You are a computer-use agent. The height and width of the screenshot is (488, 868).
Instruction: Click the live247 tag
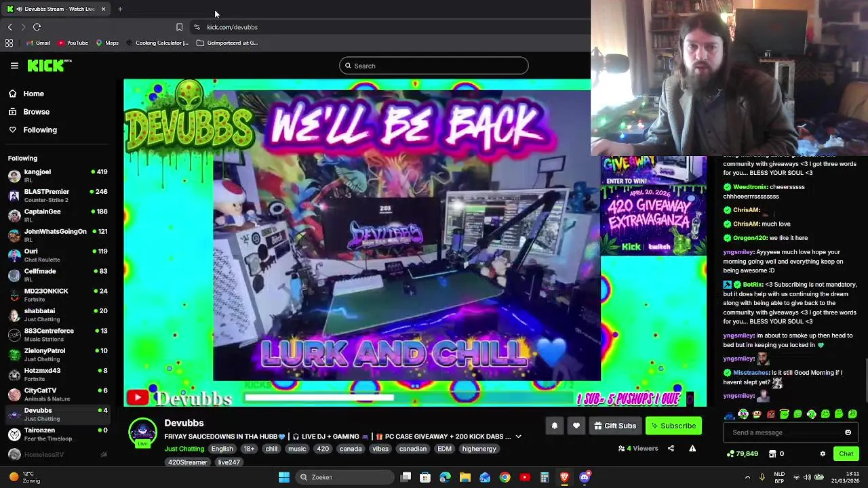click(x=229, y=462)
